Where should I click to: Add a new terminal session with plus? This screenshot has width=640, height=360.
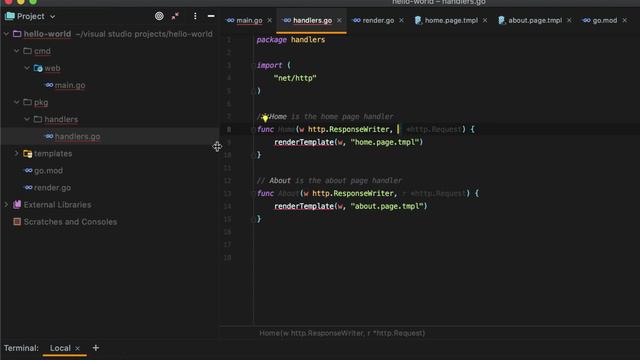point(96,348)
